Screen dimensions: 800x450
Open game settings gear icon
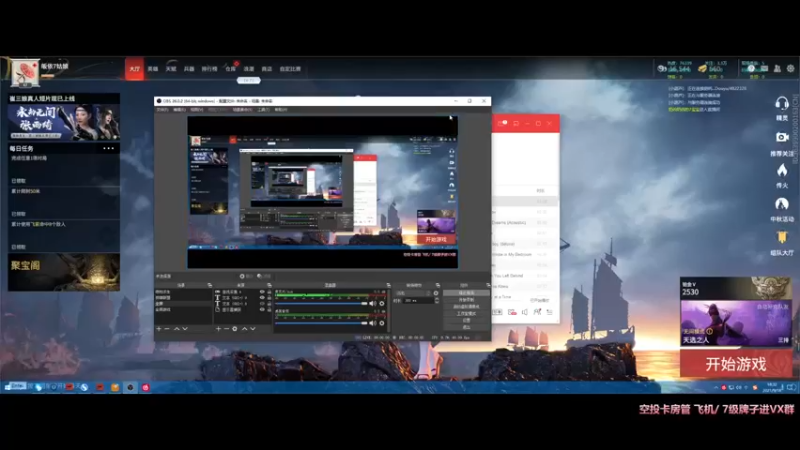790,68
